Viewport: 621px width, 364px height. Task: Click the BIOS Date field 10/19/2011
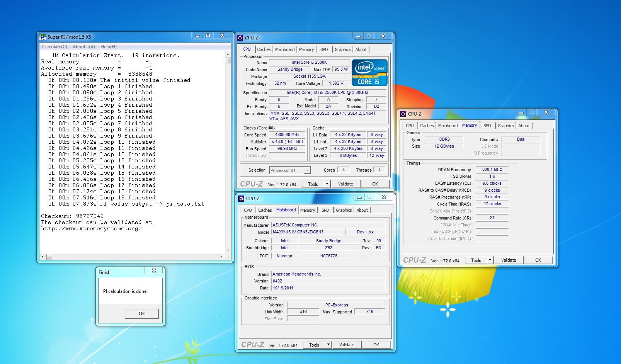(x=328, y=288)
